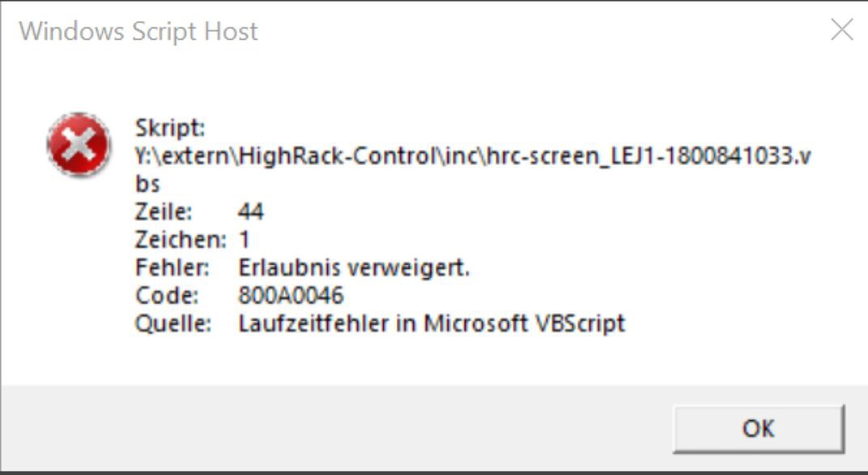Click the Zeichen value 1
The height and width of the screenshot is (475, 868).
tap(245, 240)
